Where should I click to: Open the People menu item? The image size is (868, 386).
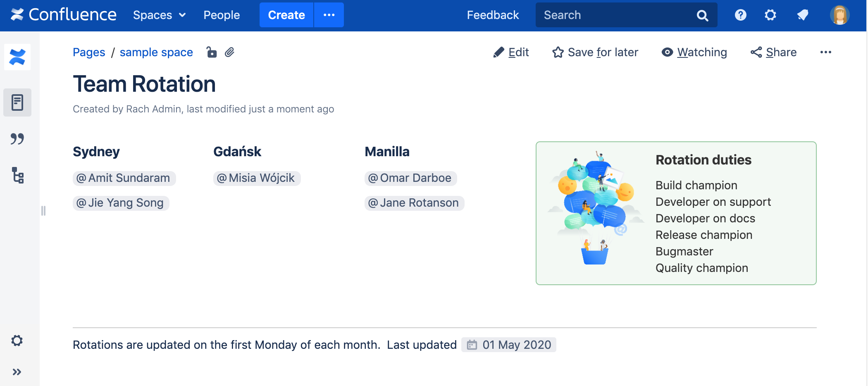(x=222, y=15)
